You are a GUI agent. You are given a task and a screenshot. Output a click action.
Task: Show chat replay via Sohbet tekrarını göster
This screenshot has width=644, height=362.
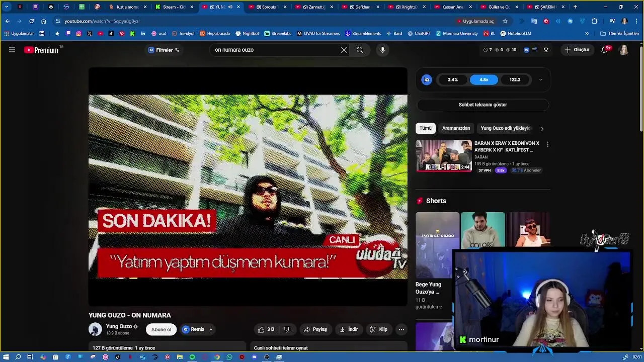[482, 105]
